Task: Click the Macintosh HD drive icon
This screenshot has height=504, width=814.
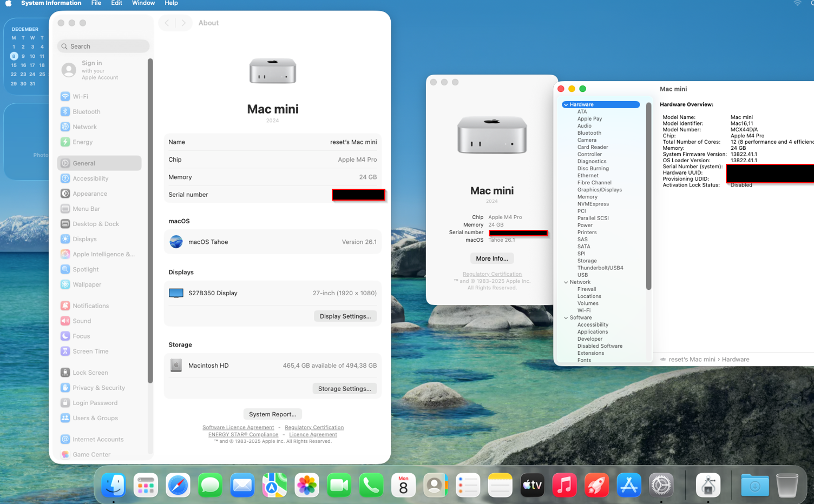Action: (x=176, y=366)
